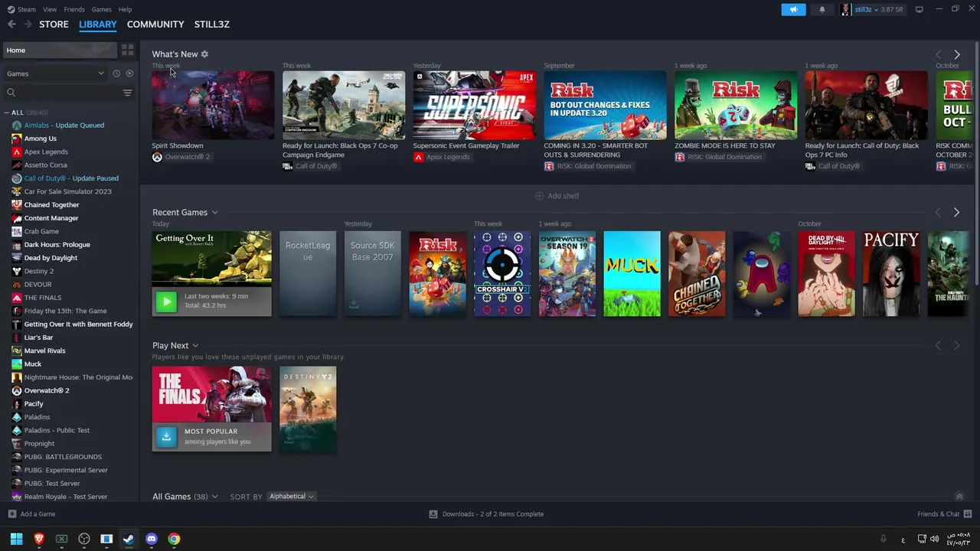Open Chained Together game cover

tap(697, 274)
